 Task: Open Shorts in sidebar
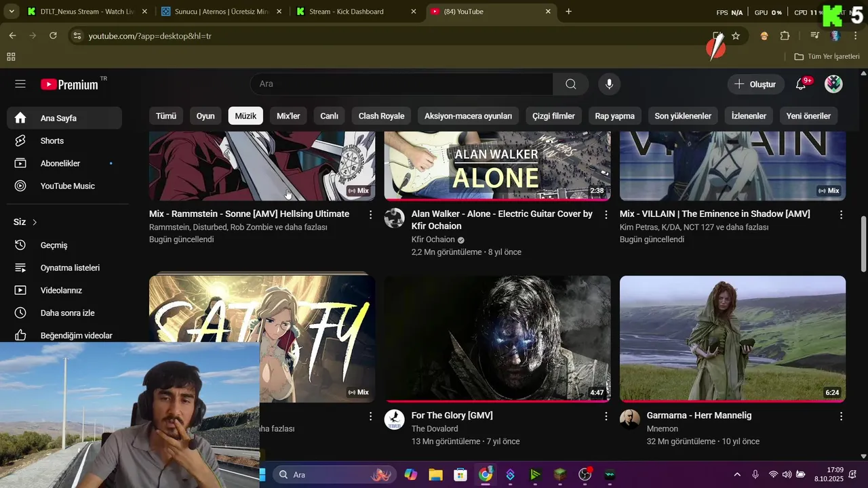64,141
